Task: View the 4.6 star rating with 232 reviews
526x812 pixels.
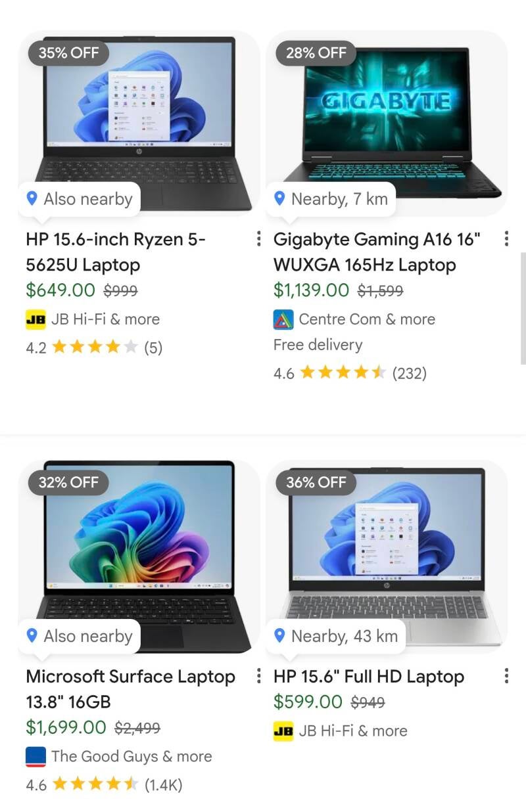Action: pos(350,373)
